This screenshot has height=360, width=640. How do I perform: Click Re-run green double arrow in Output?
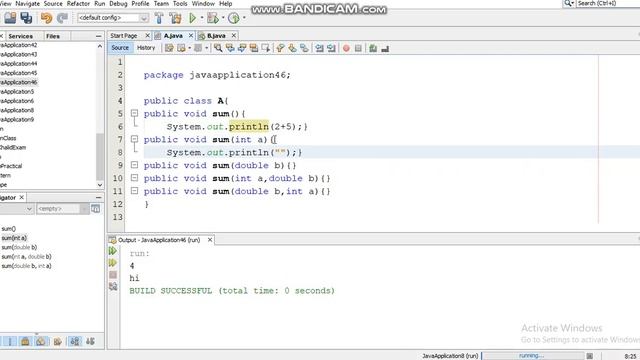click(113, 251)
